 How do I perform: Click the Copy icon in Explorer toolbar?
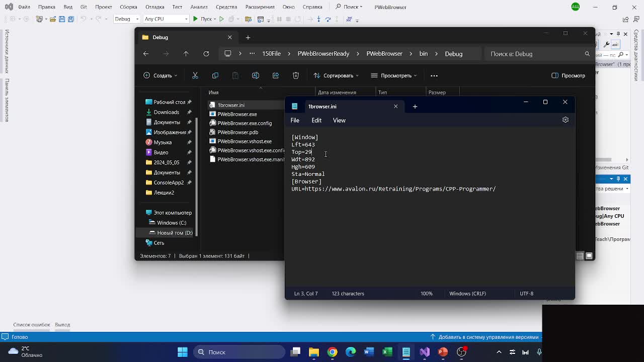click(215, 75)
